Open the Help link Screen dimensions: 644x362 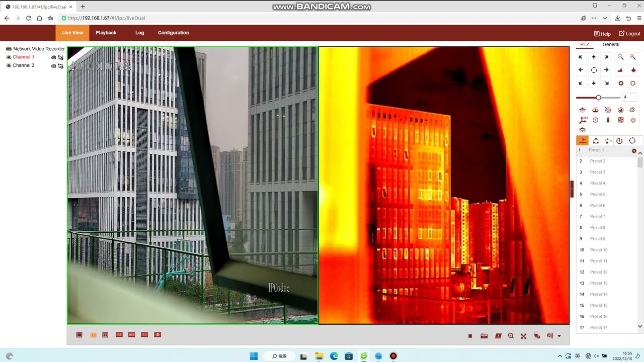point(602,34)
